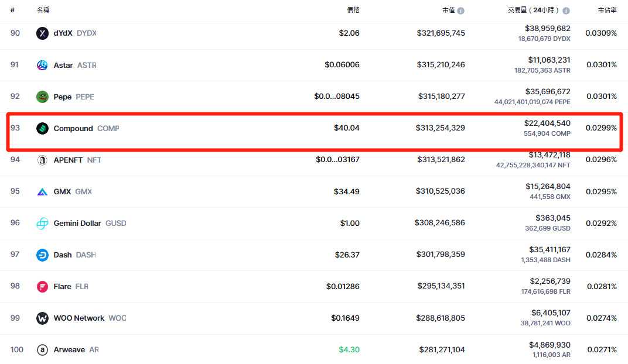Click the dYdX coin logo icon
This screenshot has height=364, width=628.
coord(42,33)
